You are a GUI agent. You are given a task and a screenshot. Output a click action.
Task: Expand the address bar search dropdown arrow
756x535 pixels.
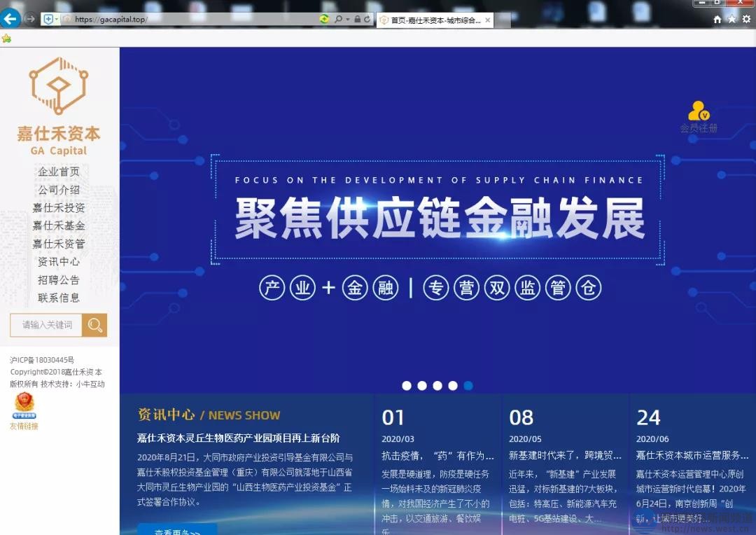(x=347, y=20)
